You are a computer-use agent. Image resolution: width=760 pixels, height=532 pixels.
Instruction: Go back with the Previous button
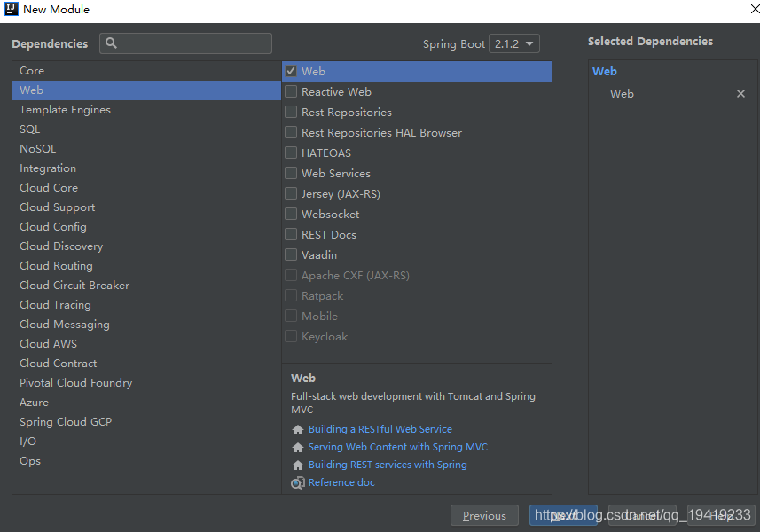tap(484, 515)
